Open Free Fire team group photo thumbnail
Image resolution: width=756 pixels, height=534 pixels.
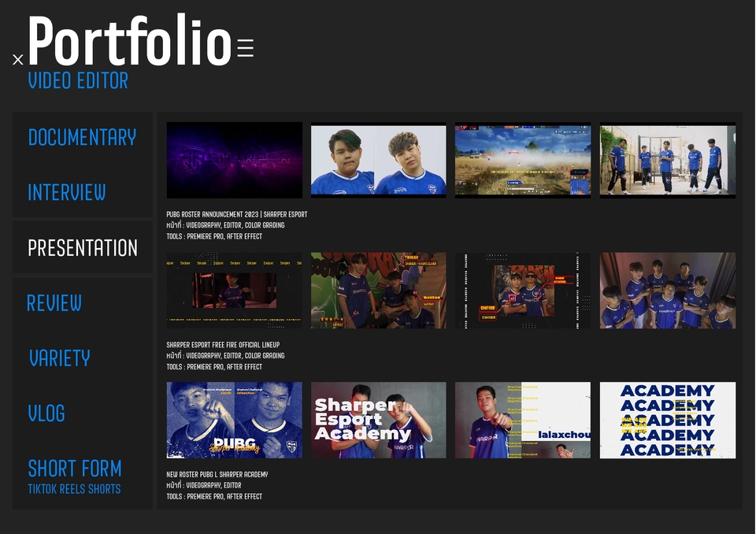(x=668, y=291)
